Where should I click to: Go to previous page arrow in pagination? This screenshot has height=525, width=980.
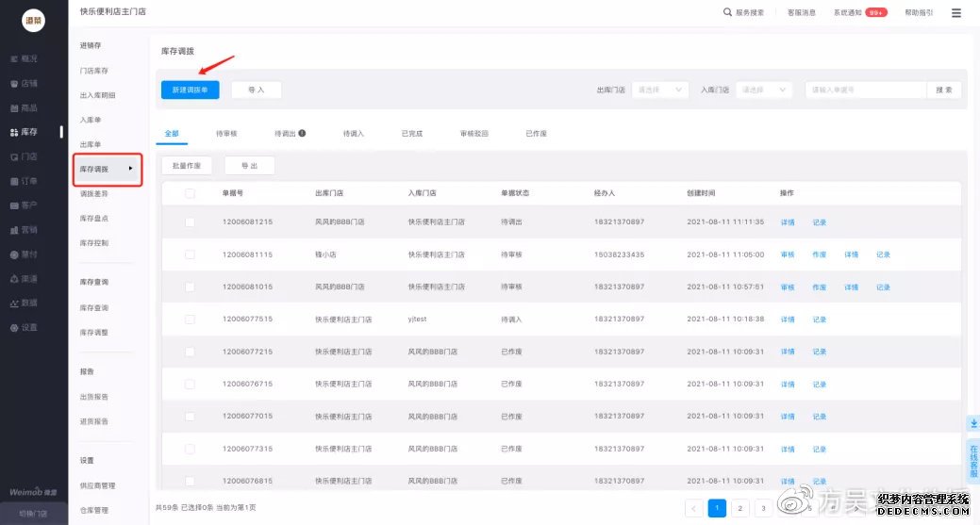tap(694, 508)
